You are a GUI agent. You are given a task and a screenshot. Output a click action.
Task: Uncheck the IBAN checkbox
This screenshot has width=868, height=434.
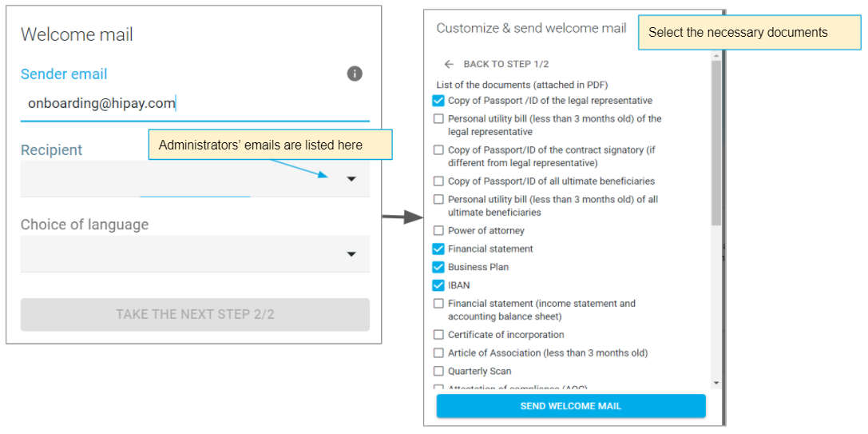point(438,285)
